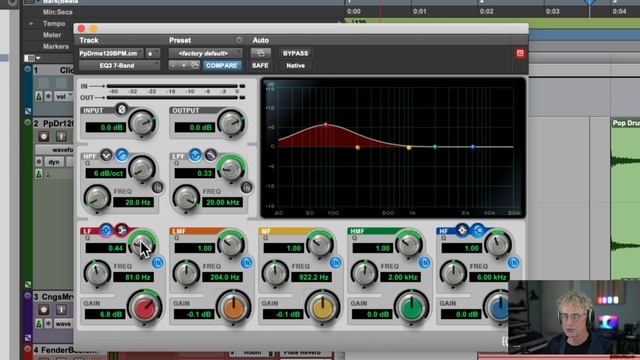
Task: Select the Markers ruler label
Action: (56, 47)
